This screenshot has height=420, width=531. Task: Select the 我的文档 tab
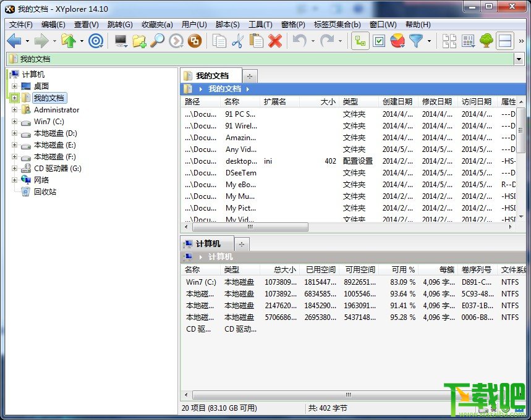coord(211,76)
